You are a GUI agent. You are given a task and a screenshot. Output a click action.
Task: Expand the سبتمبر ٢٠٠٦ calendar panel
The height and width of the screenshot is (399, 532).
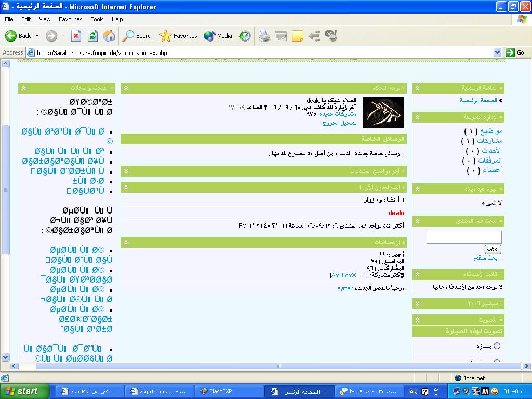click(417, 303)
